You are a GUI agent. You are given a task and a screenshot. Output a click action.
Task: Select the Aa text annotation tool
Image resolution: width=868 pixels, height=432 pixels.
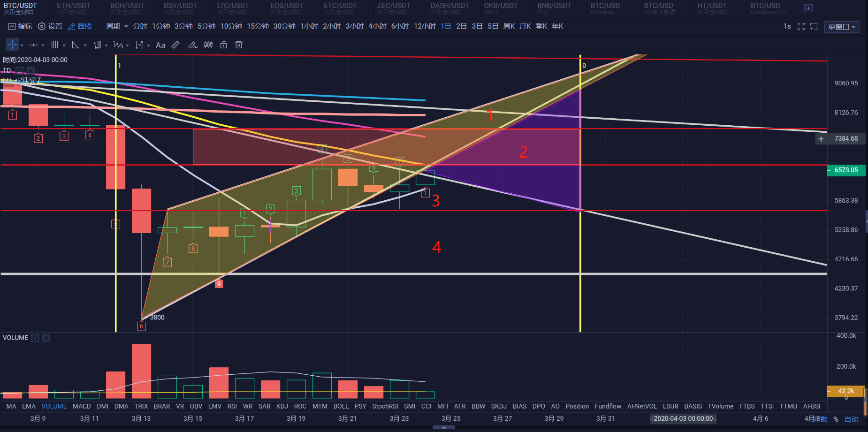(x=160, y=45)
